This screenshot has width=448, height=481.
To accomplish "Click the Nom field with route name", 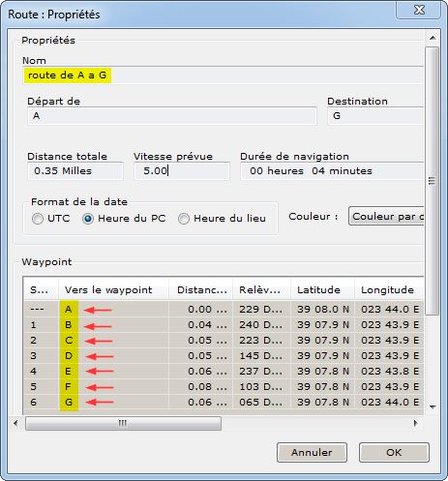I will tap(224, 75).
